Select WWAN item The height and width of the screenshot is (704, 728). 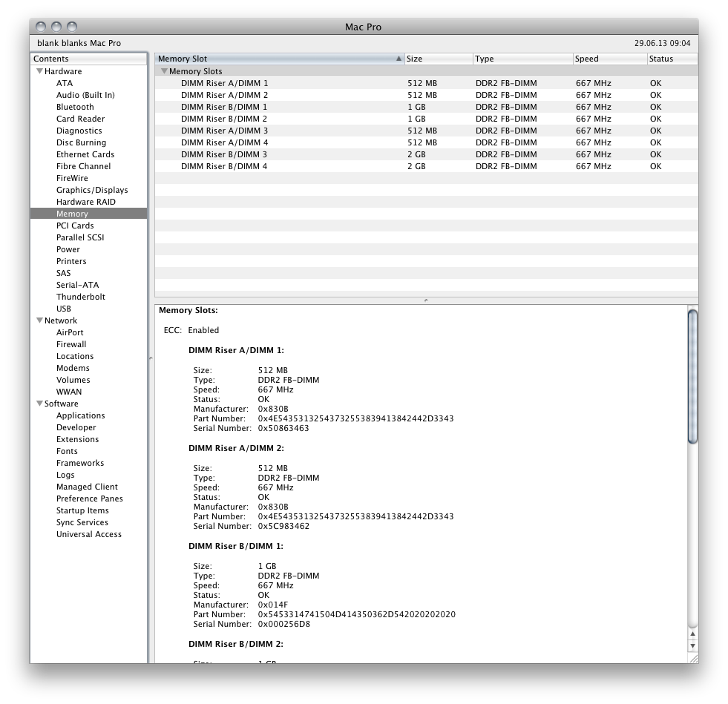(x=69, y=392)
